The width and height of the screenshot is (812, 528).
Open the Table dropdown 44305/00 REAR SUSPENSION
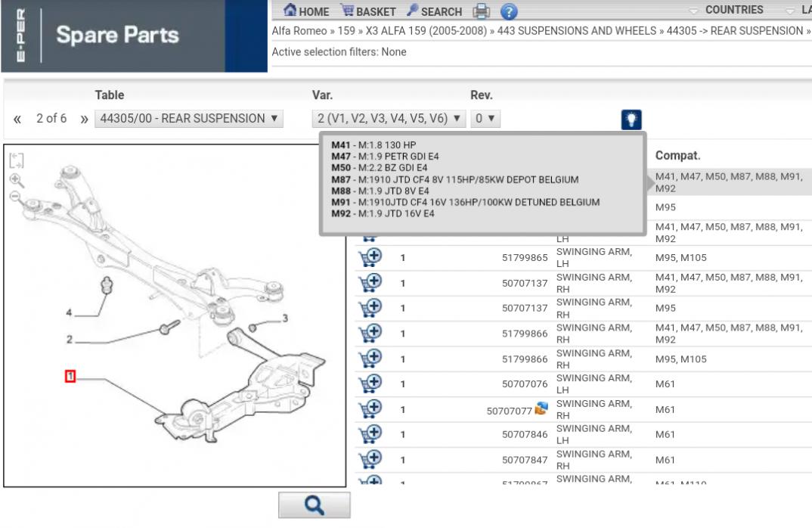pyautogui.click(x=189, y=119)
